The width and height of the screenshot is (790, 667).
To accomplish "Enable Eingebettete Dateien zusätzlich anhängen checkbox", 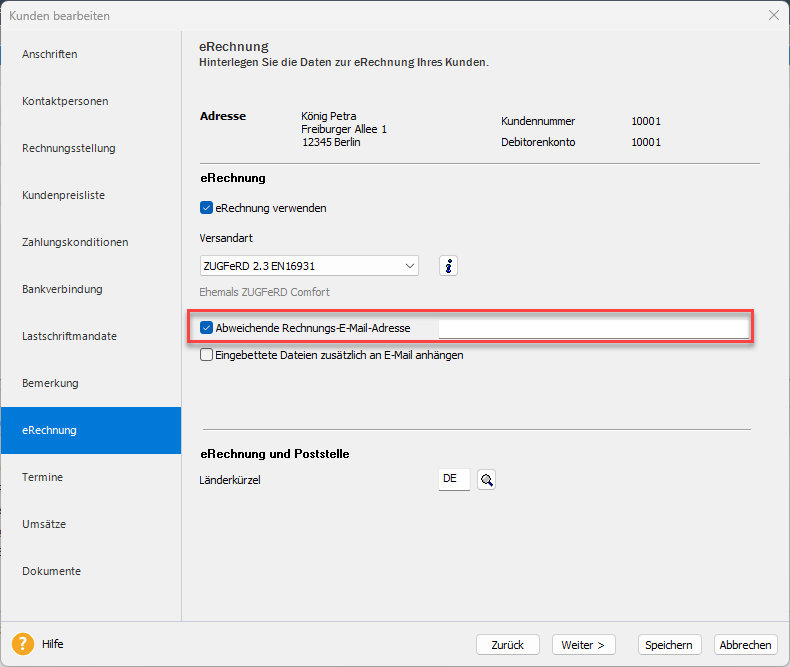I will (x=207, y=355).
